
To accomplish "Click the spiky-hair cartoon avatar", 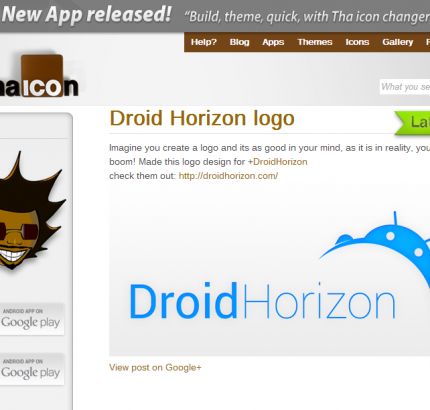I will pos(31,211).
